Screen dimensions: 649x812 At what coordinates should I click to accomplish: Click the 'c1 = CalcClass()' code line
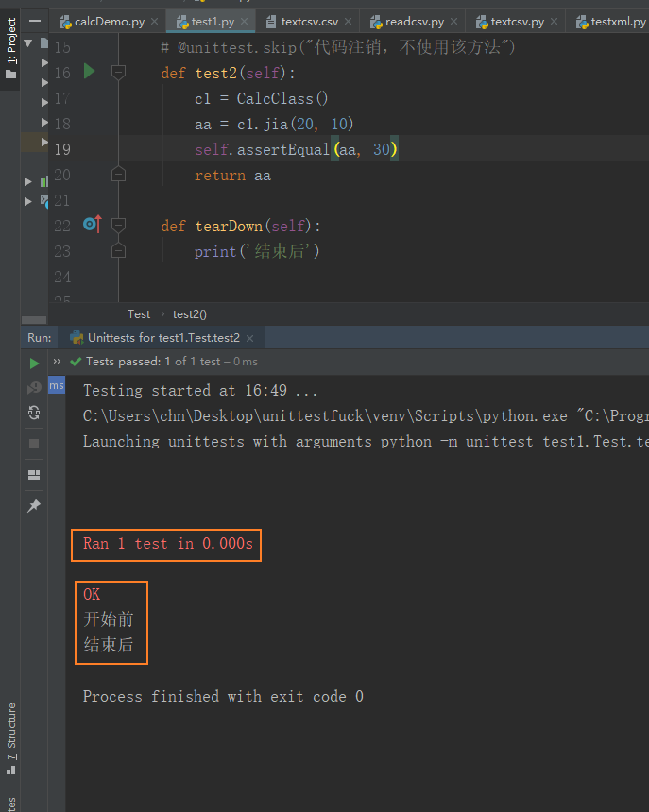[x=262, y=98]
